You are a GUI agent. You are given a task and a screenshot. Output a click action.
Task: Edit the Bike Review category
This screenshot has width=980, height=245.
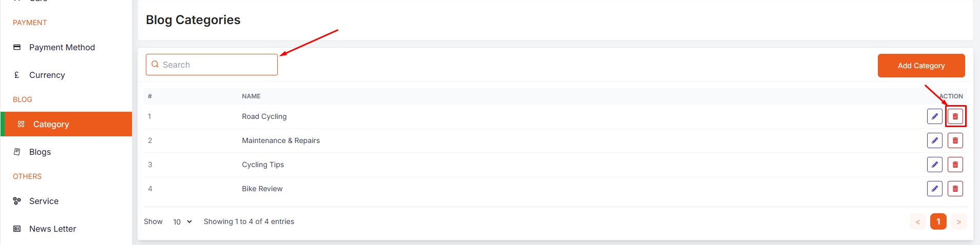click(934, 189)
